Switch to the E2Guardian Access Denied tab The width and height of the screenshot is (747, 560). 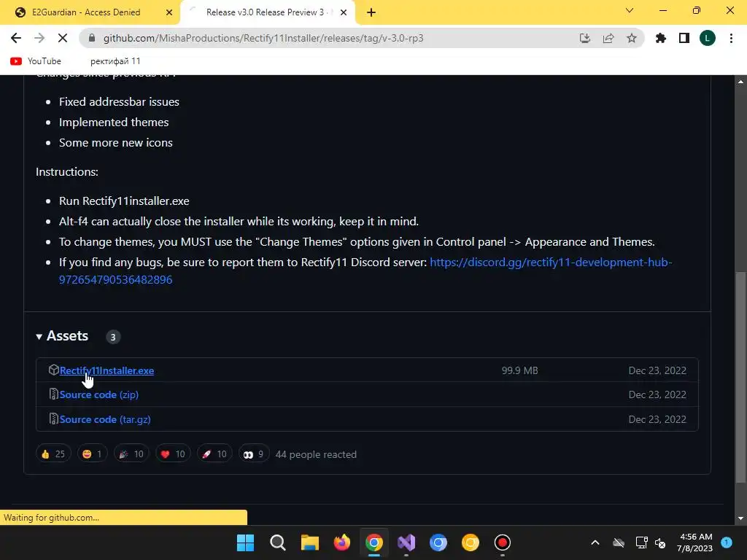pos(86,12)
